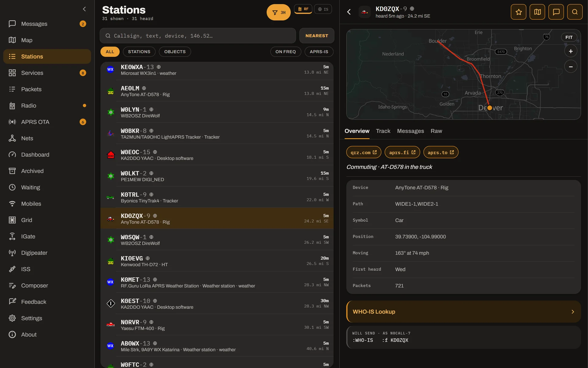Enable the APRS-IS filter chip
Screen dimensions: 588x368
pos(319,52)
